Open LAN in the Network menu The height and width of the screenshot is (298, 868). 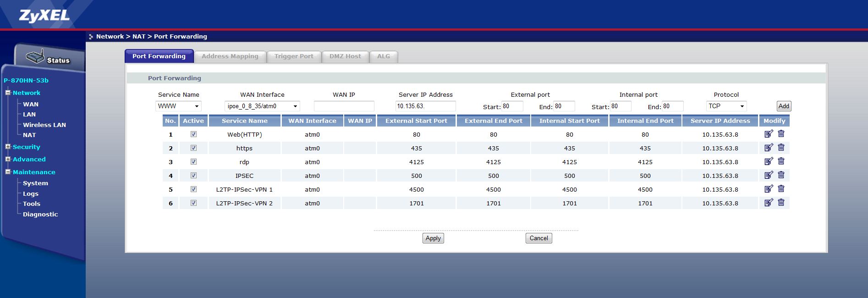pos(29,114)
